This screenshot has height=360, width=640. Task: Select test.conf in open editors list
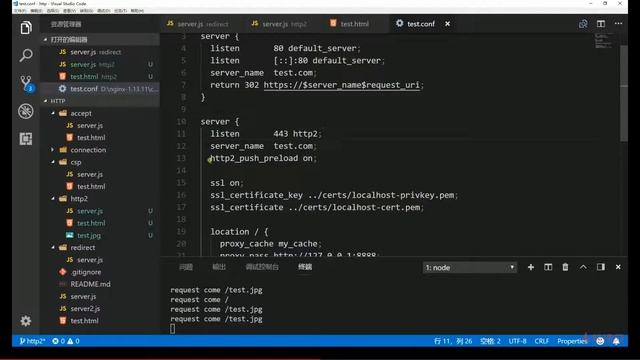101,89
